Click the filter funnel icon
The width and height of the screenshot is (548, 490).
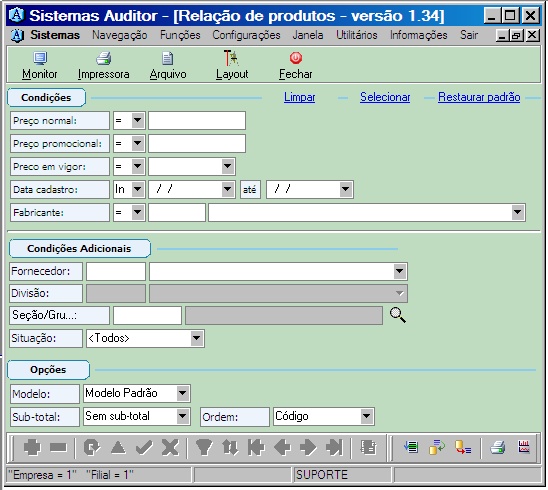204,447
